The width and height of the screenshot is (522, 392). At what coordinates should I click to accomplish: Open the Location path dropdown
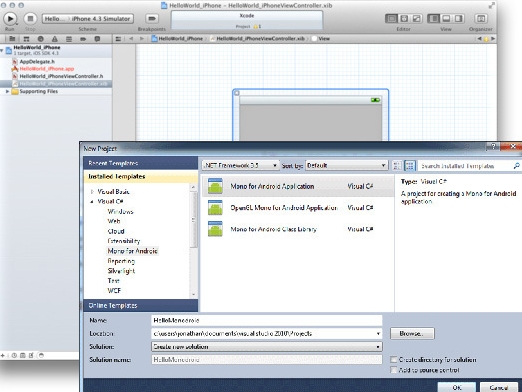pos(378,334)
